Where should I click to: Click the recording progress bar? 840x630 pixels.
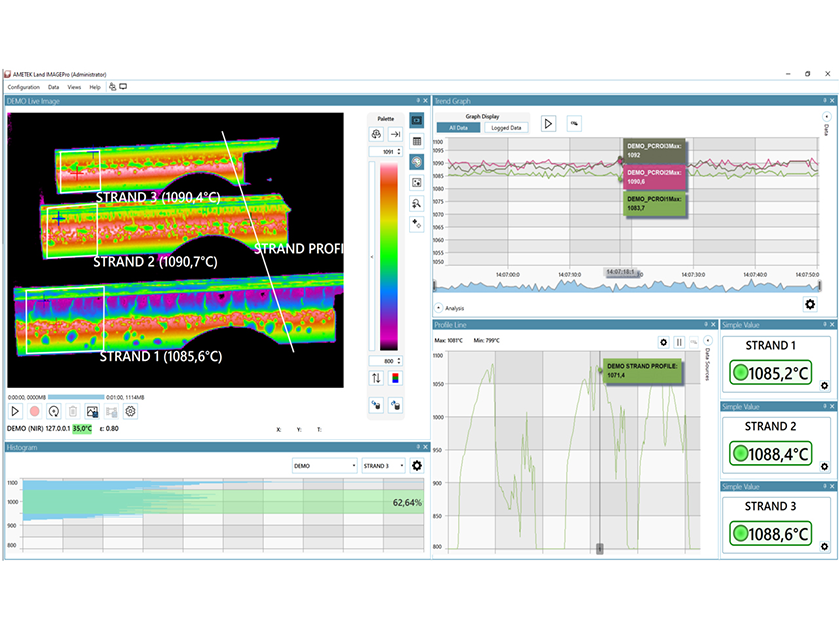point(76,397)
